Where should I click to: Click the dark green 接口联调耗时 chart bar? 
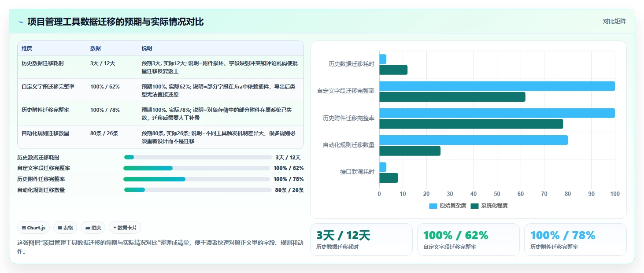[x=389, y=178]
